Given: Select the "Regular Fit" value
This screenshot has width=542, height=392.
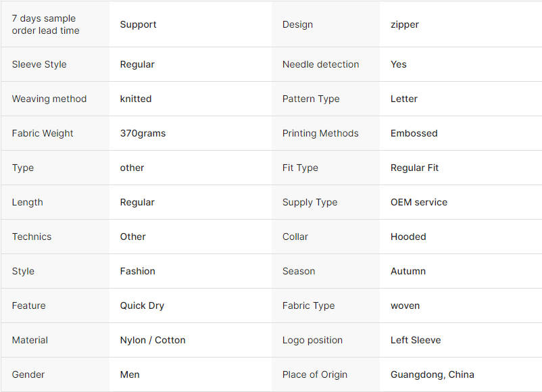Looking at the screenshot, I should (414, 168).
